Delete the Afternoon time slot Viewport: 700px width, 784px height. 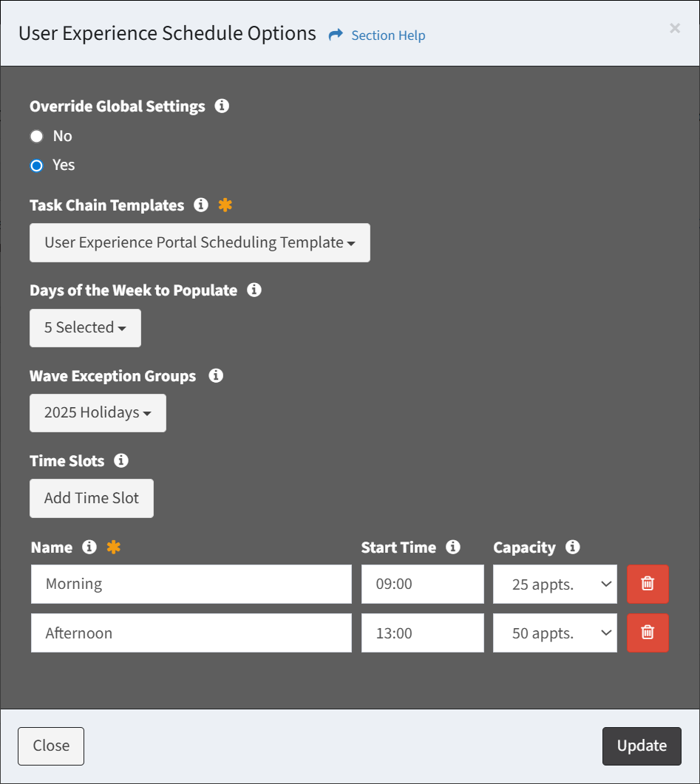click(648, 633)
